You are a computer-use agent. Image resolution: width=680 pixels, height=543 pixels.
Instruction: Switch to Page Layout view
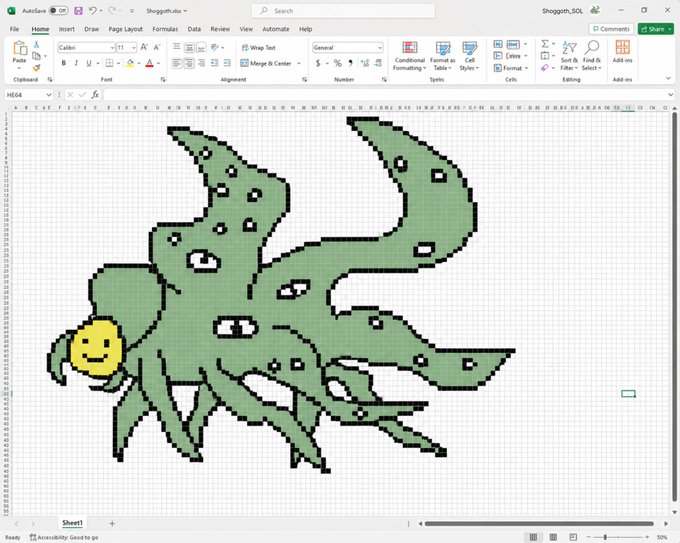coord(553,537)
